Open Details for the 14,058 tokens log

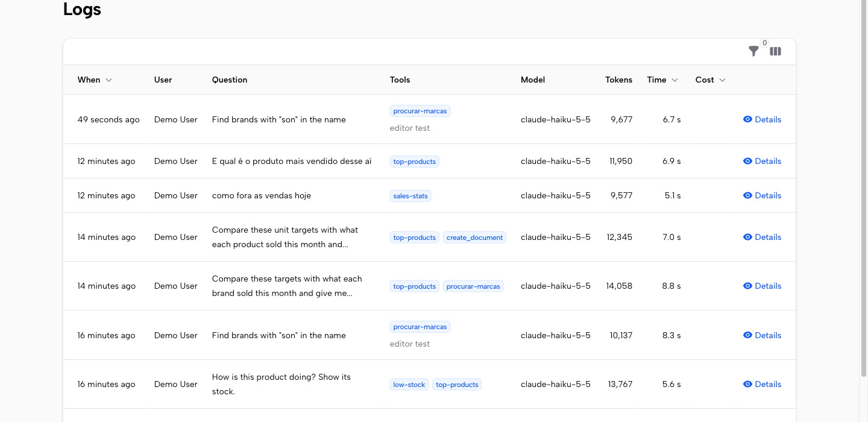[x=762, y=286]
